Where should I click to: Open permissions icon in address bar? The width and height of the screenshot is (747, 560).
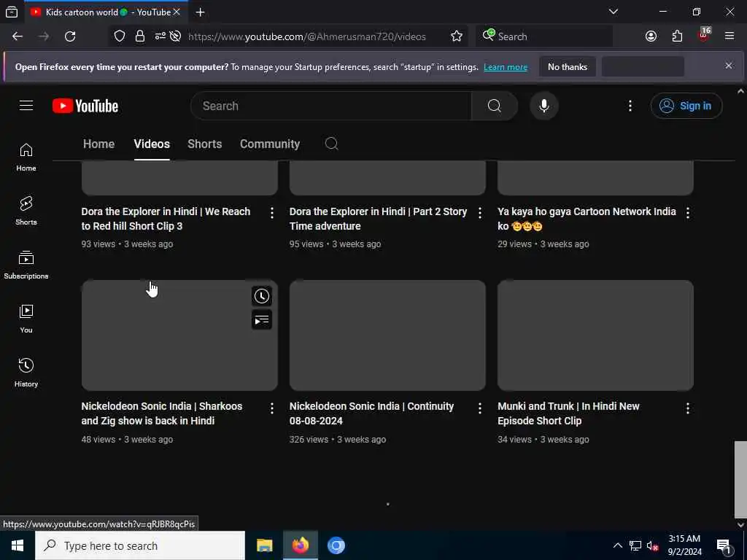pyautogui.click(x=160, y=36)
